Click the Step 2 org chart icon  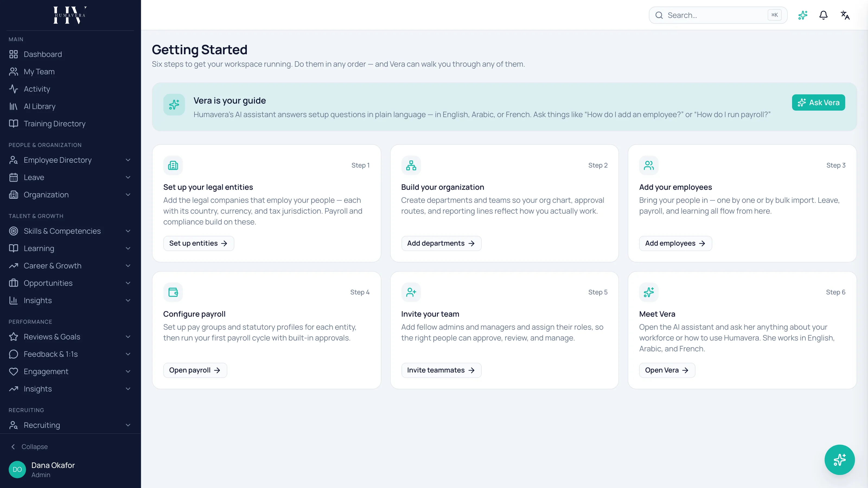(411, 165)
